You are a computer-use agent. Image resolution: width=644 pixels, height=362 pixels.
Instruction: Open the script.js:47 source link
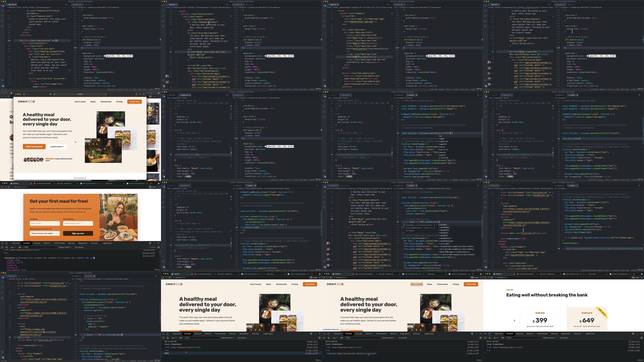[312, 353]
